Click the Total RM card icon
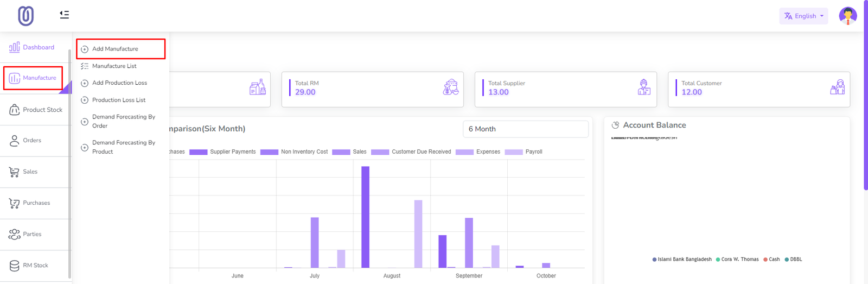The width and height of the screenshot is (868, 284). pos(450,87)
